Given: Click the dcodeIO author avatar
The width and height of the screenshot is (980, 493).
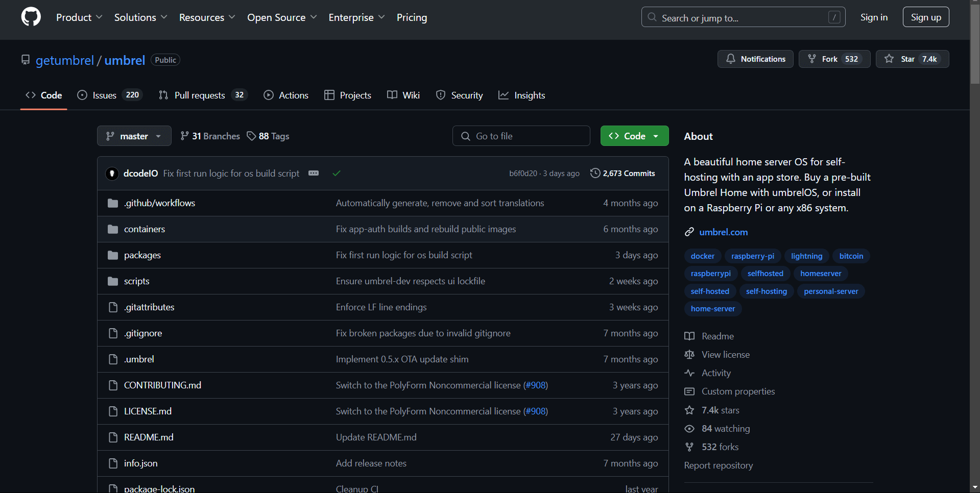Looking at the screenshot, I should click(112, 174).
